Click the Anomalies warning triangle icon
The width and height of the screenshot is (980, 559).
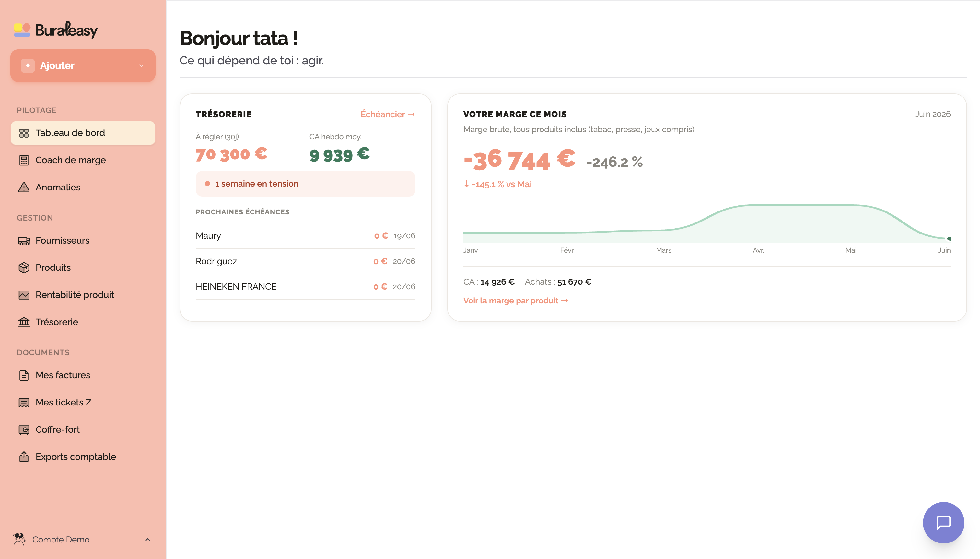(24, 187)
